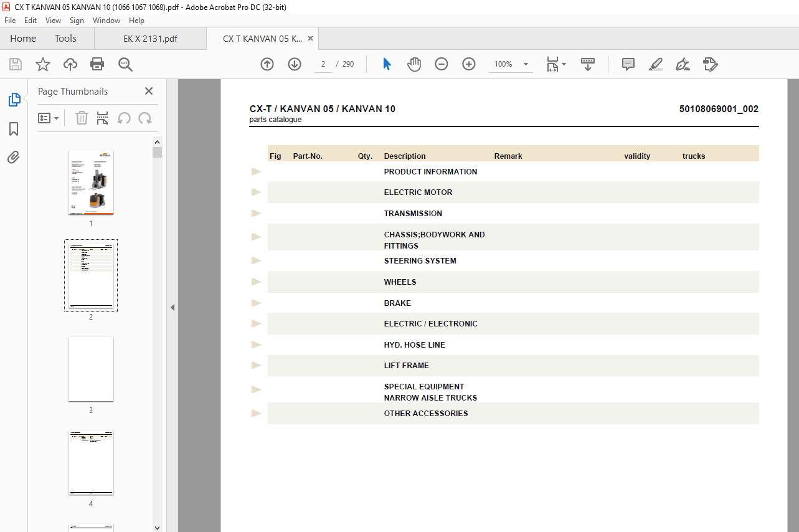Open the Help menu
The width and height of the screenshot is (799, 532).
(x=136, y=21)
